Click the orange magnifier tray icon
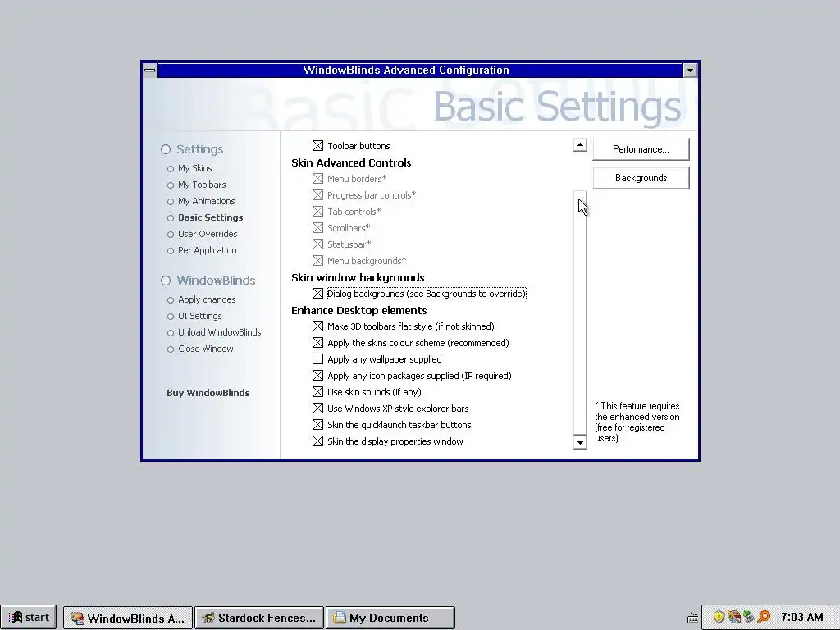Image resolution: width=840 pixels, height=630 pixels. 763,617
